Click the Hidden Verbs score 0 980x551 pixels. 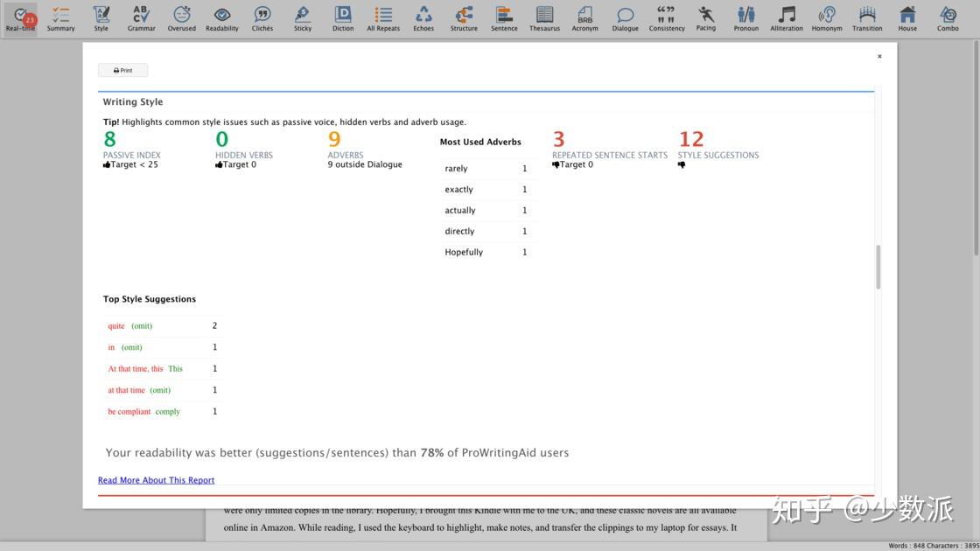click(x=222, y=139)
